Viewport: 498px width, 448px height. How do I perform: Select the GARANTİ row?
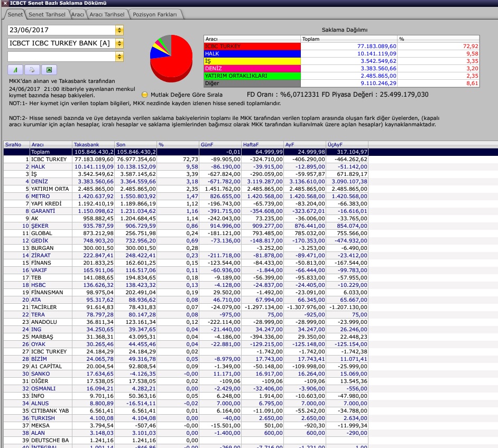(186, 211)
